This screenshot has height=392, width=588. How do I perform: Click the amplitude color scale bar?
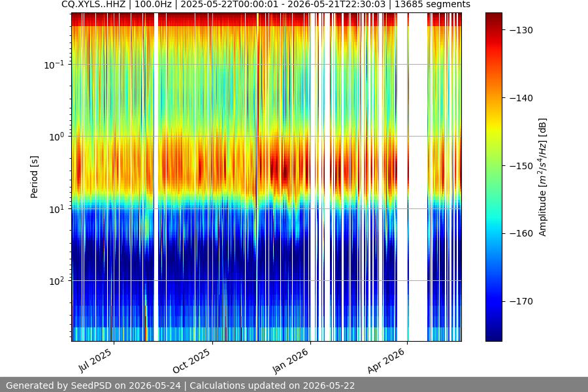click(x=493, y=177)
